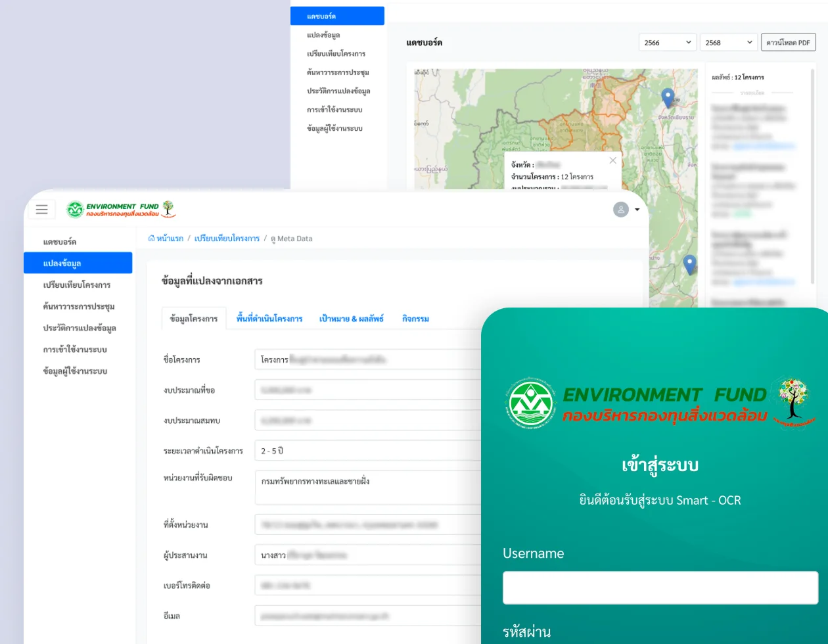Screen dimensions: 828x644
Task: Select แปลงข้อมูล in middle window sidebar
Action: [78, 263]
